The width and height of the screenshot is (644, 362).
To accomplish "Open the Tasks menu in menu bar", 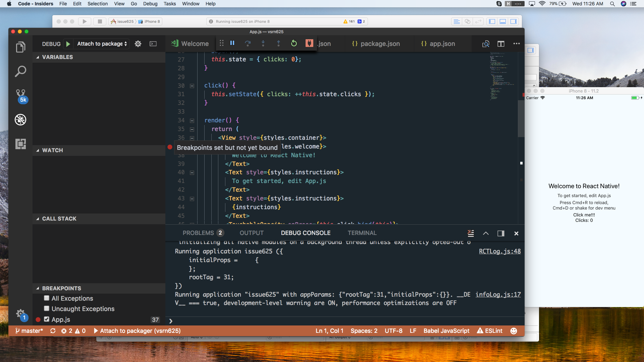I will click(170, 4).
